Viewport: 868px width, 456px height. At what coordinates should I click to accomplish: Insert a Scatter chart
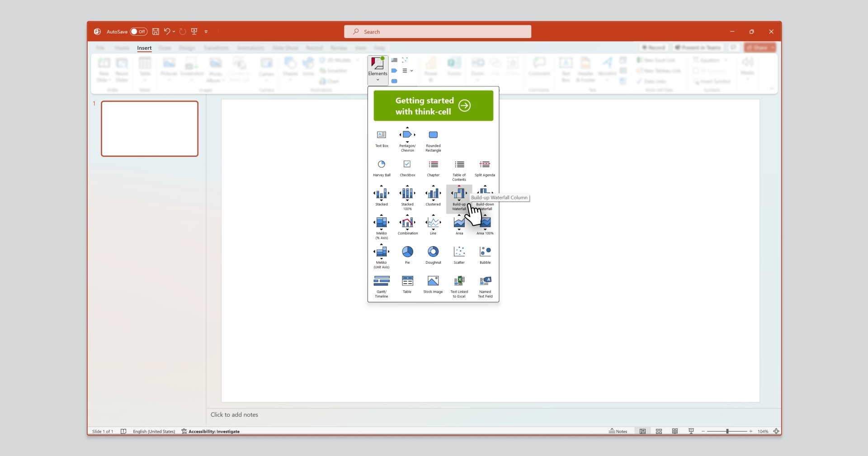tap(459, 255)
